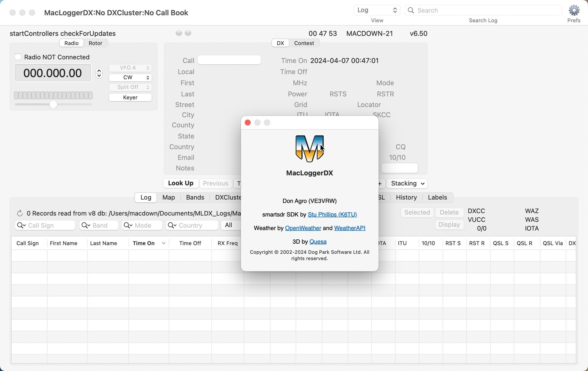Screen dimensions: 588x371
Task: Open the OpenWeather link
Action: click(x=303, y=228)
